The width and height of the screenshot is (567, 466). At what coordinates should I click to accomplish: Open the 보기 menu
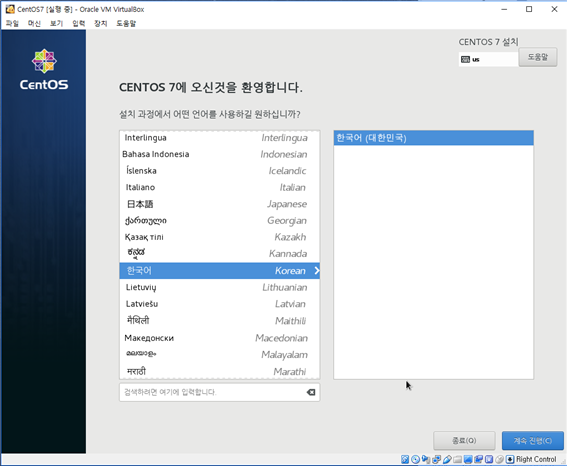(56, 23)
